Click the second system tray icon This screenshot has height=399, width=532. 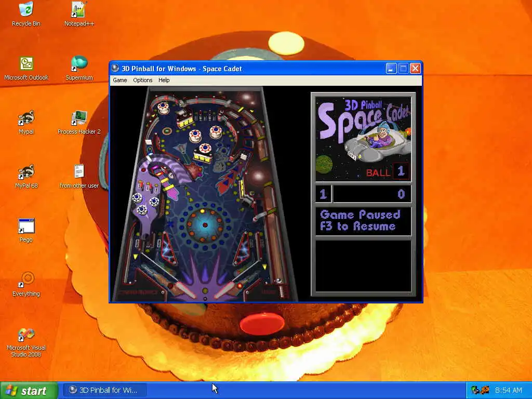[485, 390]
